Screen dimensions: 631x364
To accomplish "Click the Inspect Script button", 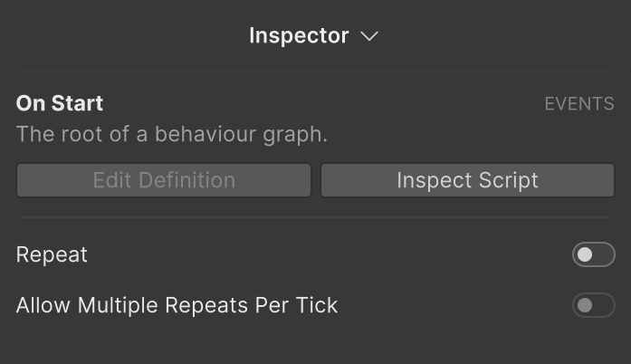I will click(x=467, y=180).
